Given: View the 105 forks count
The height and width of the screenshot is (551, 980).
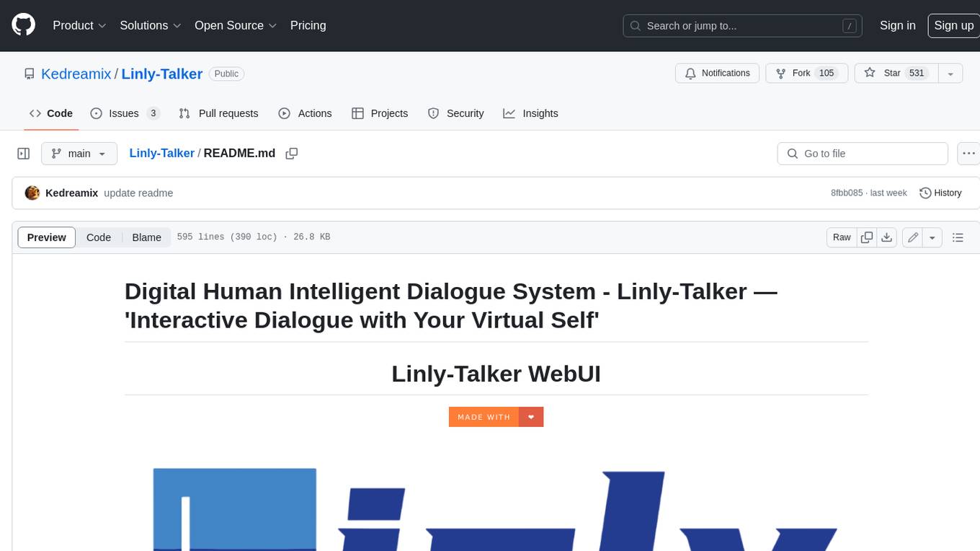Looking at the screenshot, I should [x=827, y=73].
